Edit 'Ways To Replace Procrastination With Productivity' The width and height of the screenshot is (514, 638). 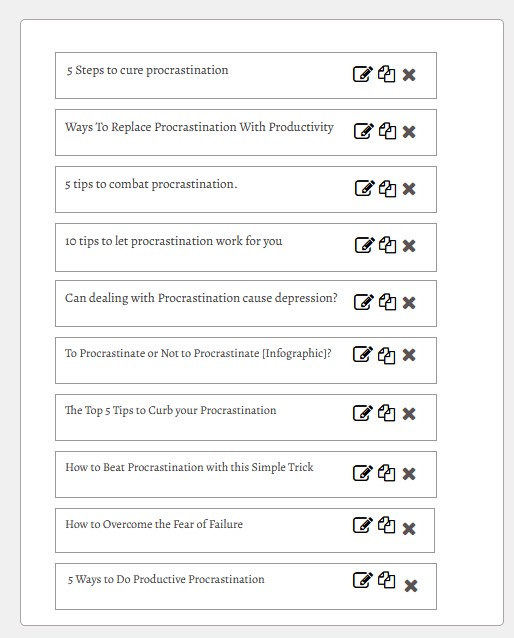363,131
